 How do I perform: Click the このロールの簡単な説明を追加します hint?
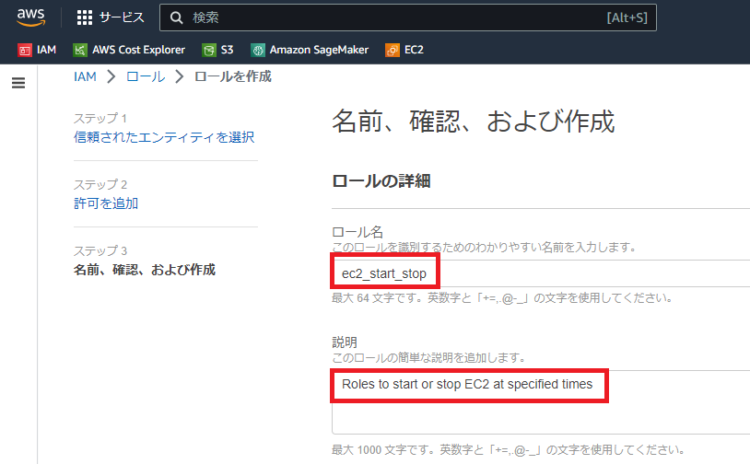(x=429, y=357)
